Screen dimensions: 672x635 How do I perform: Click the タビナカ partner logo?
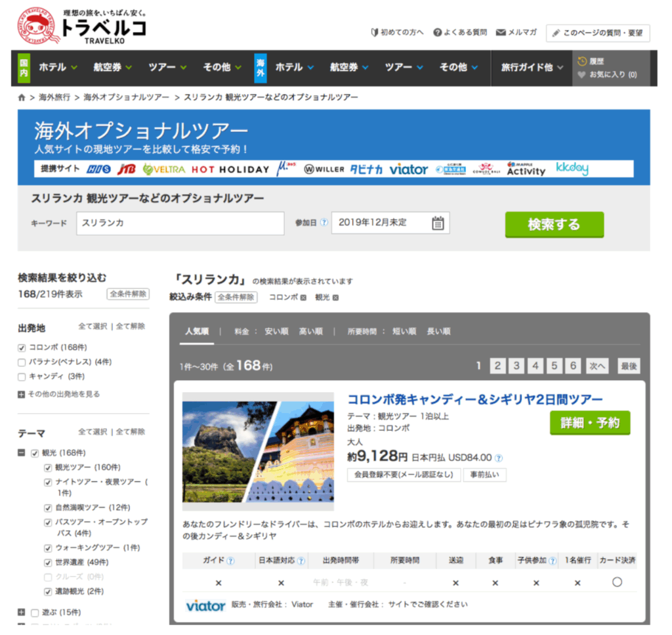tap(366, 169)
